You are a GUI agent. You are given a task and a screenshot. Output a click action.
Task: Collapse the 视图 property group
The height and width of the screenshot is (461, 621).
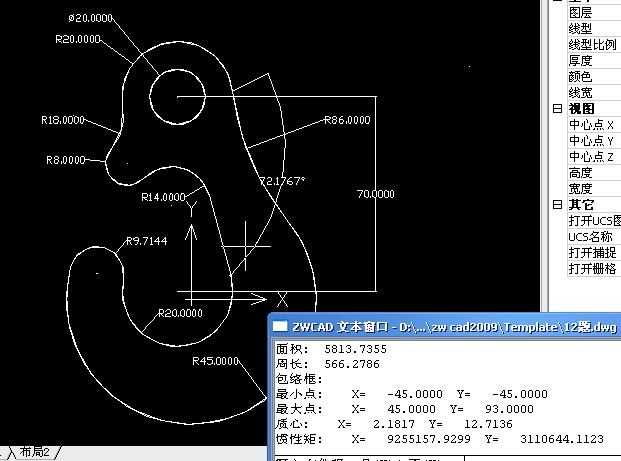click(x=557, y=109)
